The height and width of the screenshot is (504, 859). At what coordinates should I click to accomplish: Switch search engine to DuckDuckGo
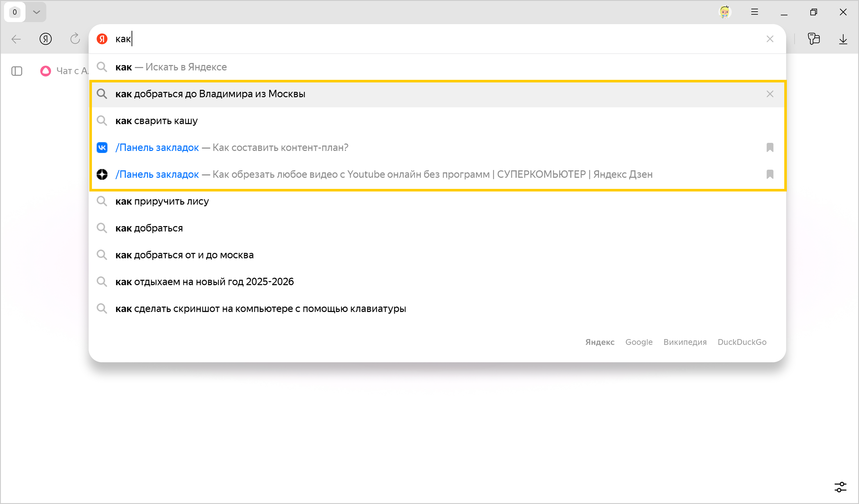[742, 342]
